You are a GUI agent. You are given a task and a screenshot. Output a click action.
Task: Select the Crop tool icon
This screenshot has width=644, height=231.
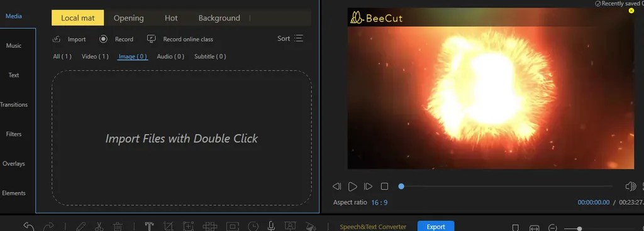point(167,227)
